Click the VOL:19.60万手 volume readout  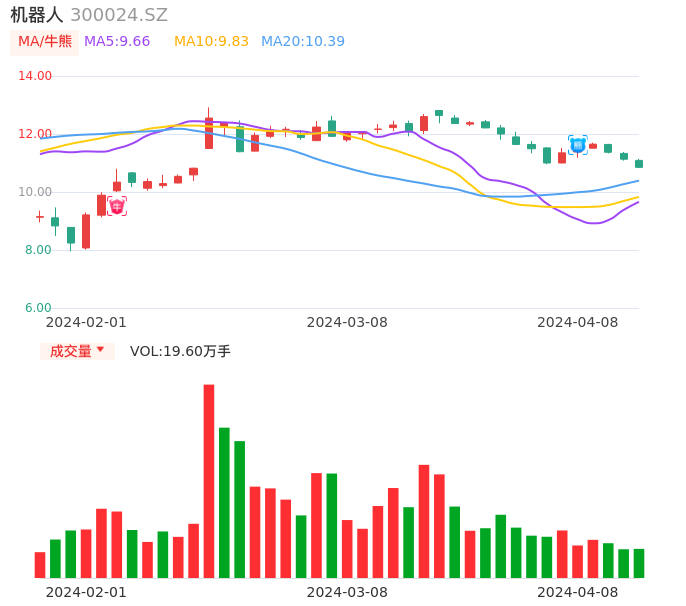pos(180,351)
